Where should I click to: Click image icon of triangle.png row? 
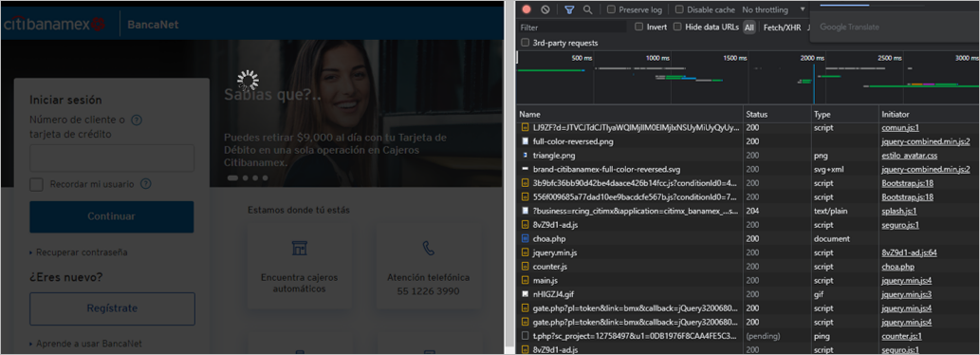click(x=525, y=155)
